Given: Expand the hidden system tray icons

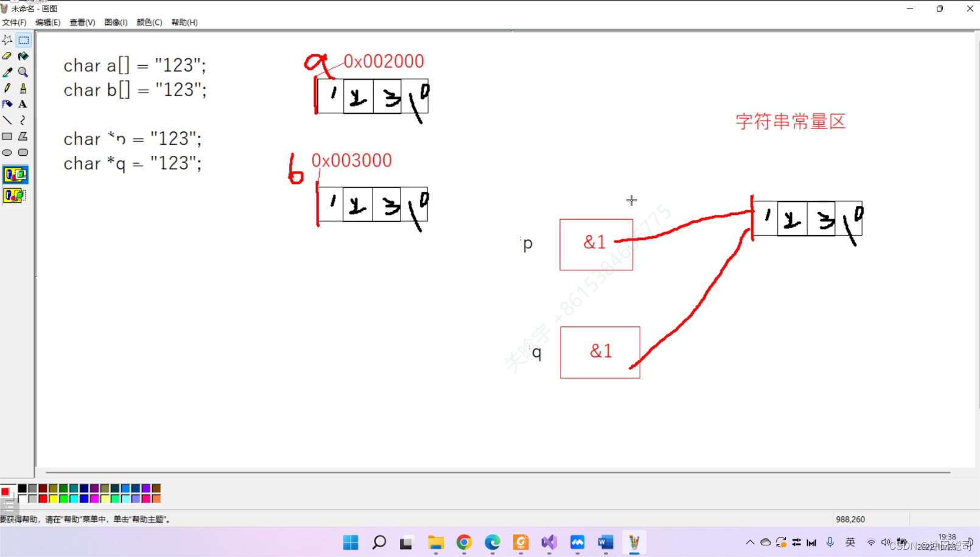Looking at the screenshot, I should (x=750, y=542).
